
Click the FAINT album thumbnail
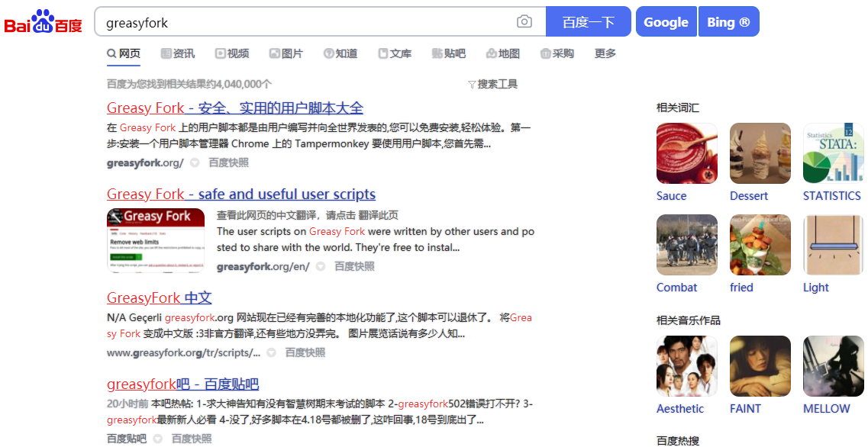pos(760,366)
